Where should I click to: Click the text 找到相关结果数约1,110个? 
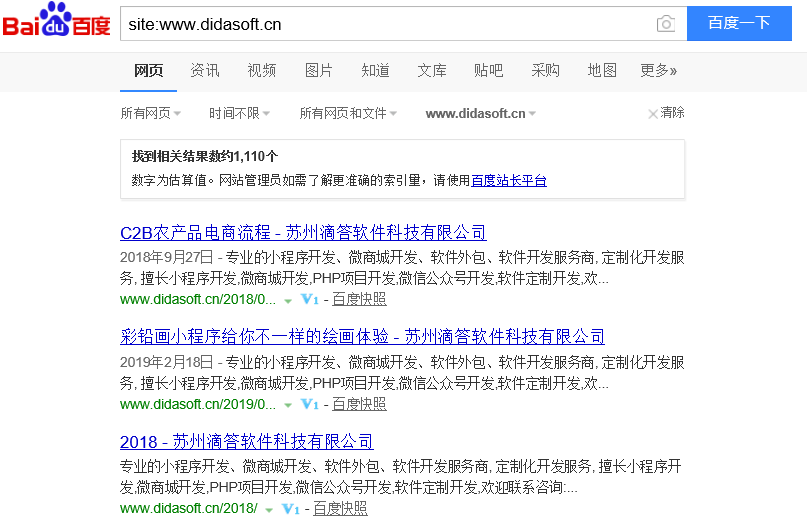coord(205,156)
